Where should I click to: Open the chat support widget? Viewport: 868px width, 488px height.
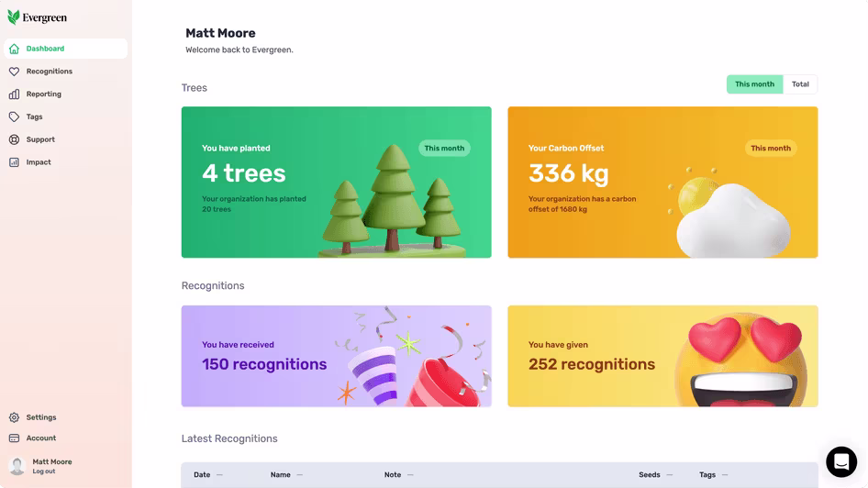pyautogui.click(x=841, y=461)
